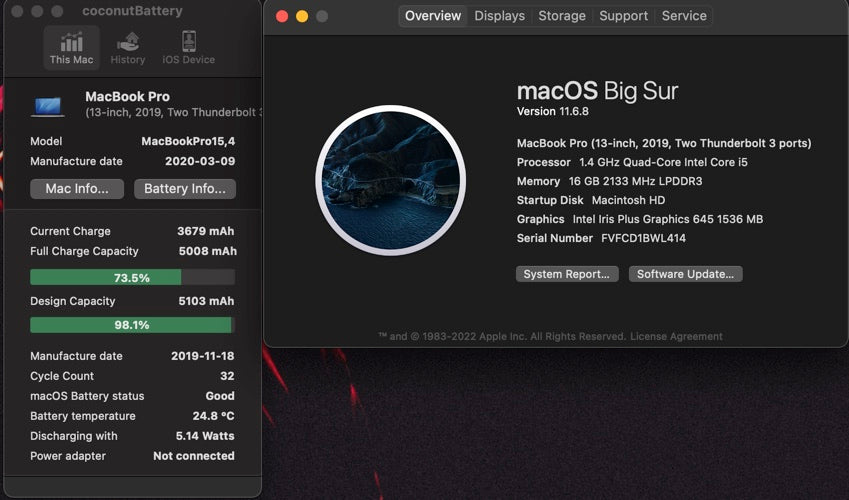Open the History toolbar icon

(x=128, y=48)
